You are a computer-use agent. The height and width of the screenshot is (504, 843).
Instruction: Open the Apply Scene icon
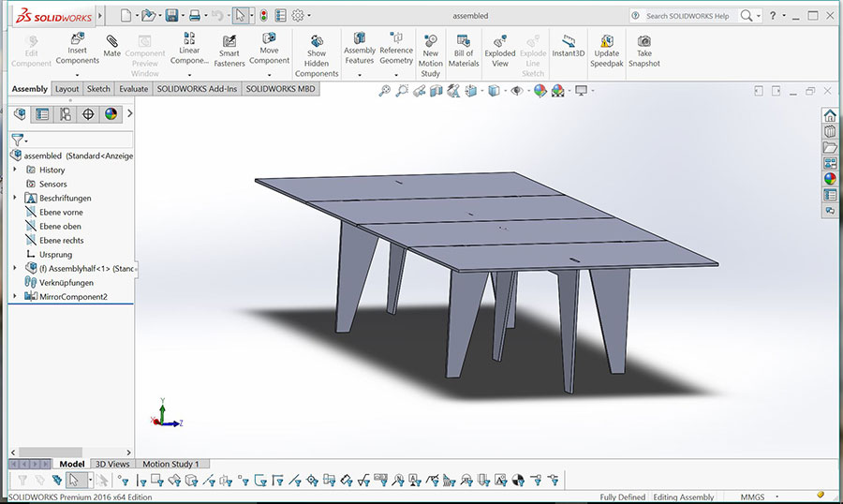[558, 91]
